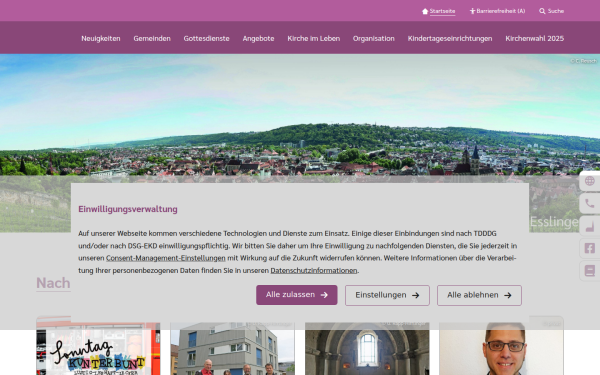Open the Gottesdienste menu
The width and height of the screenshot is (600, 375).
pyautogui.click(x=206, y=38)
